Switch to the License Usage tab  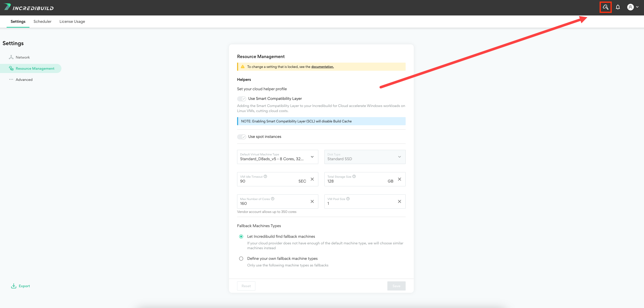(x=72, y=22)
